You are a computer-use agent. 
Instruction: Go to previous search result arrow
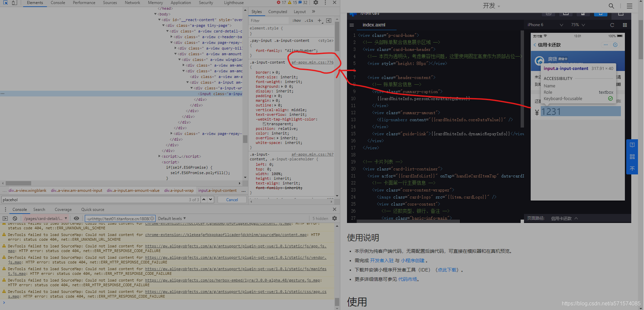[x=204, y=200]
